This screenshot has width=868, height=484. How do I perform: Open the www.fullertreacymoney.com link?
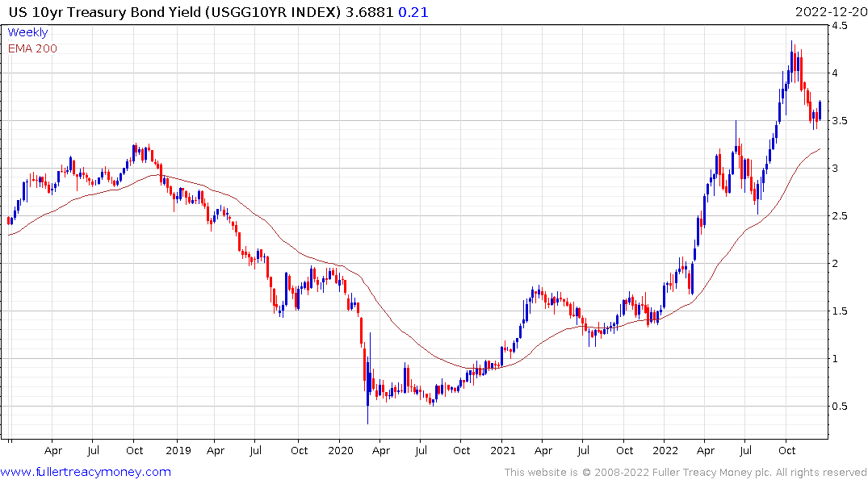86,472
